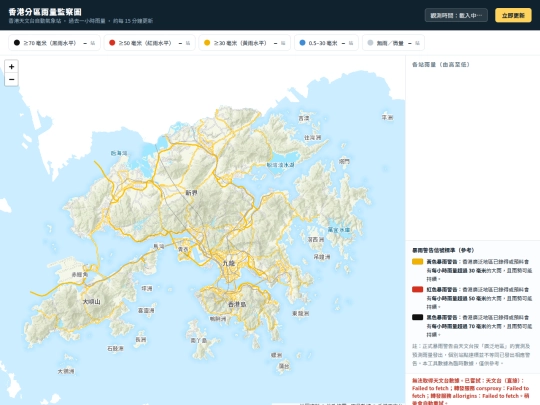Click the 馬灣 label on the map

click(x=159, y=246)
